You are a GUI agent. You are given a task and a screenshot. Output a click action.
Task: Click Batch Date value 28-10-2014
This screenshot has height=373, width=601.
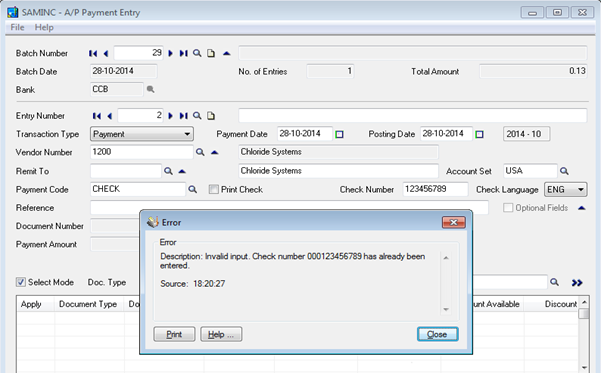click(x=124, y=71)
